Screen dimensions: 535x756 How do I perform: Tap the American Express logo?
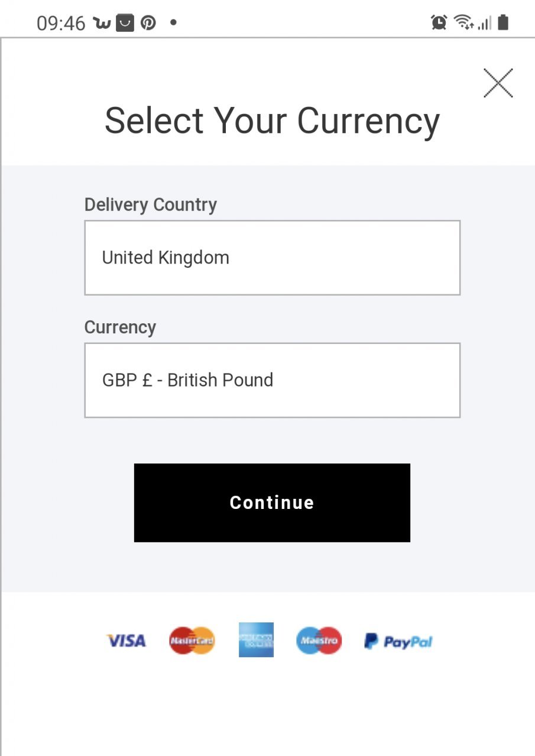(256, 640)
